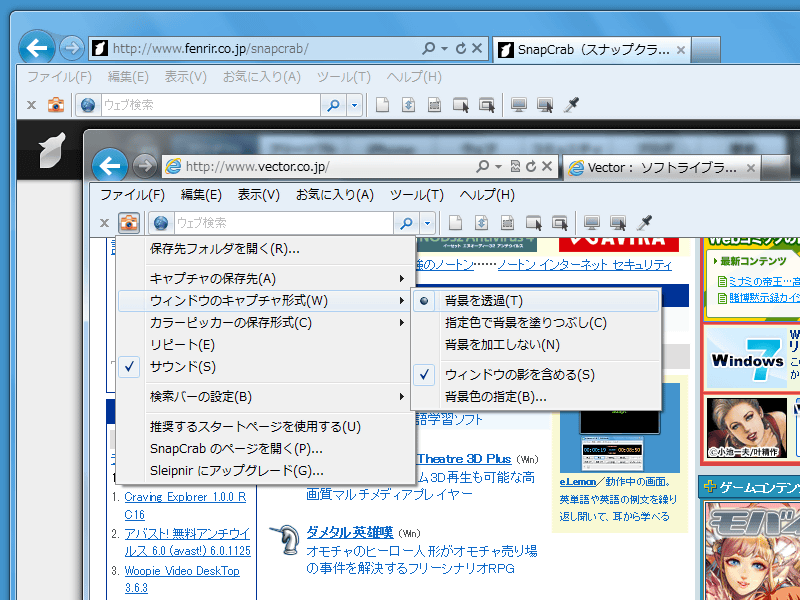Open search provider dropdown arrow in front window
The height and width of the screenshot is (600, 800).
point(428,223)
